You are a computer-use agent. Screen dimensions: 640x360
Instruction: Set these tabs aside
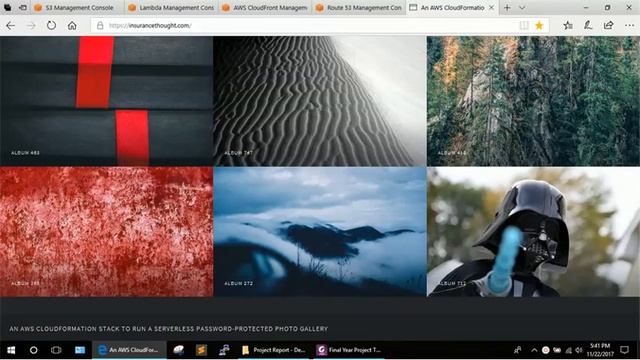(x=23, y=8)
